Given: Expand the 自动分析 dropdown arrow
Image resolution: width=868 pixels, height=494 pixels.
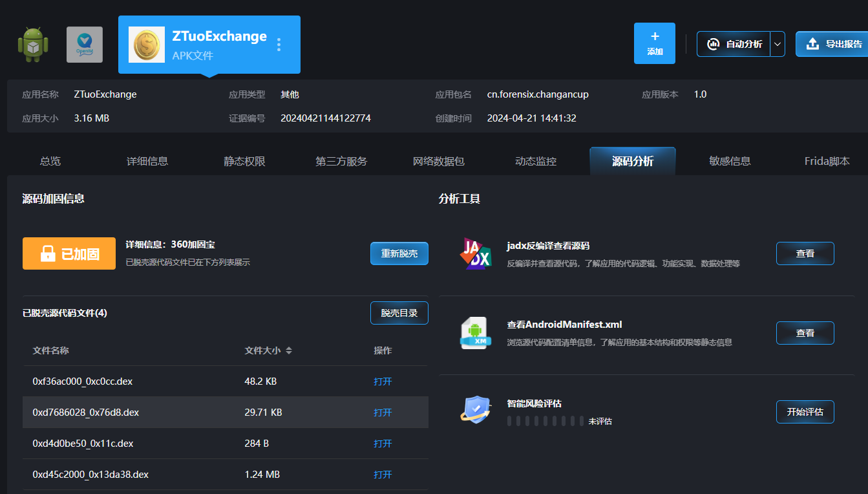Looking at the screenshot, I should (x=778, y=44).
